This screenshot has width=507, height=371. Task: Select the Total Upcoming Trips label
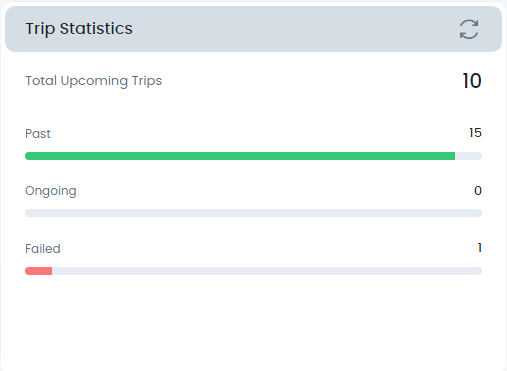click(x=94, y=81)
